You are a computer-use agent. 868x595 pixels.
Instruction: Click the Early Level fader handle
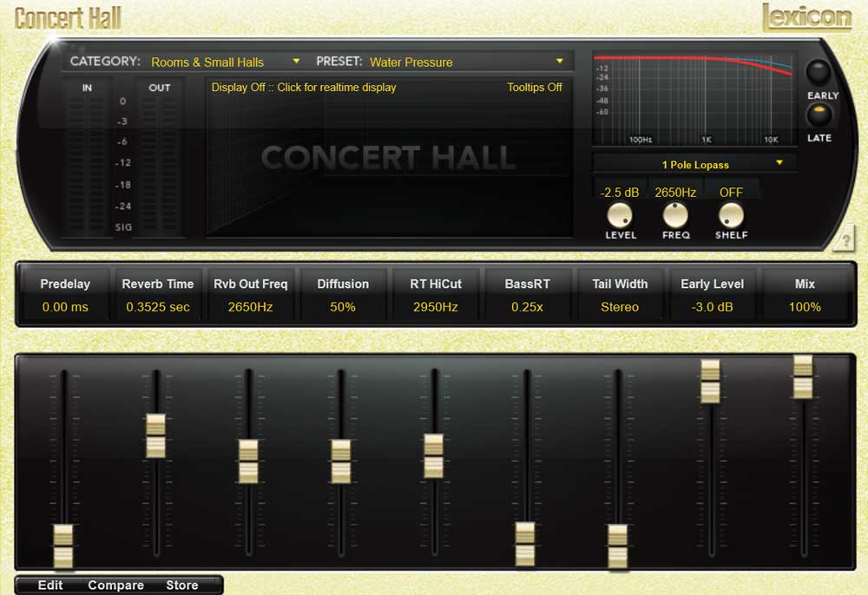coord(710,381)
